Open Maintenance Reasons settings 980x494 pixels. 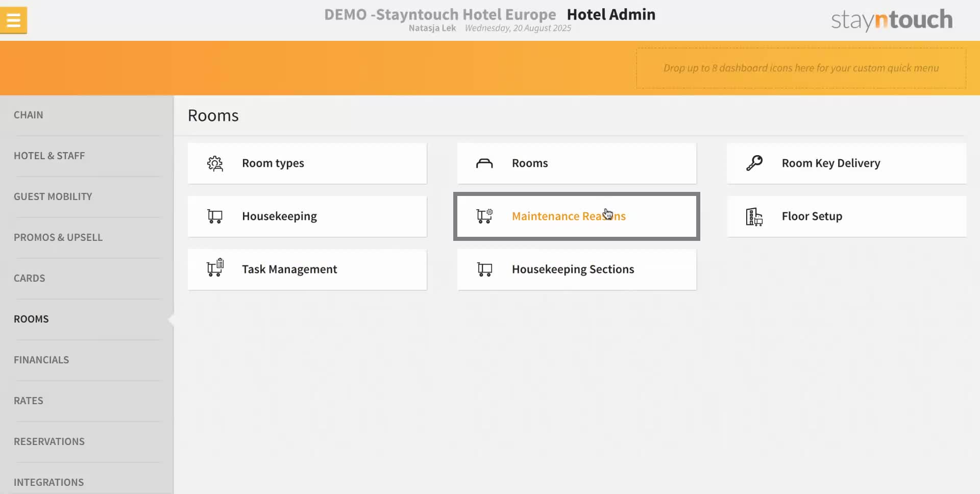(x=577, y=216)
